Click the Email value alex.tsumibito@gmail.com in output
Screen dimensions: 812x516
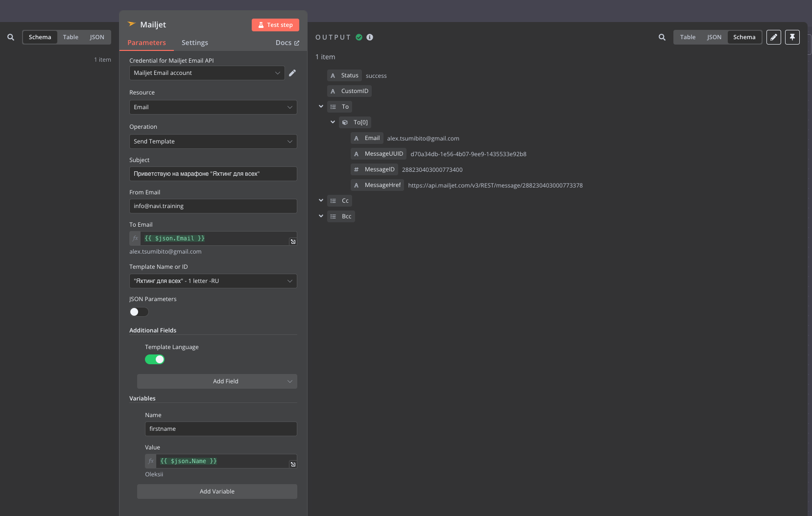coord(423,139)
